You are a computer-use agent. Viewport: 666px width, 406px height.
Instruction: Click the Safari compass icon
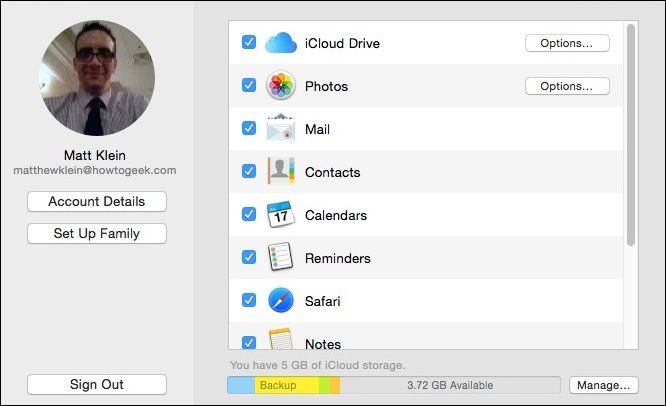tap(280, 300)
